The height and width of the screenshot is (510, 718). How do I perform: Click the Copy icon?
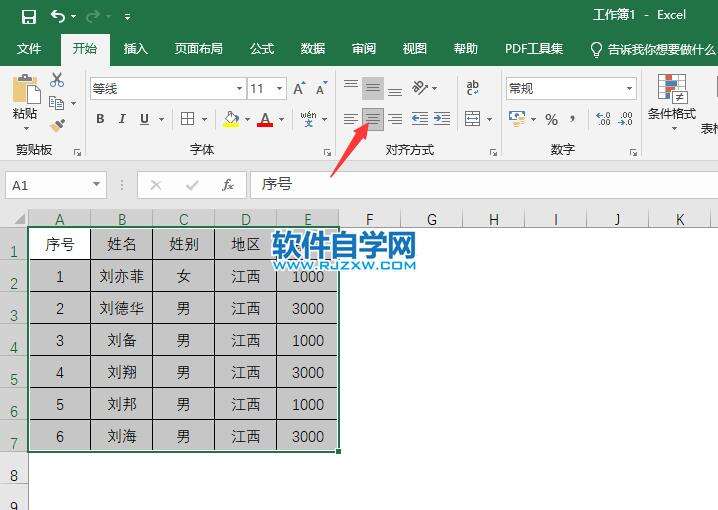pyautogui.click(x=56, y=103)
